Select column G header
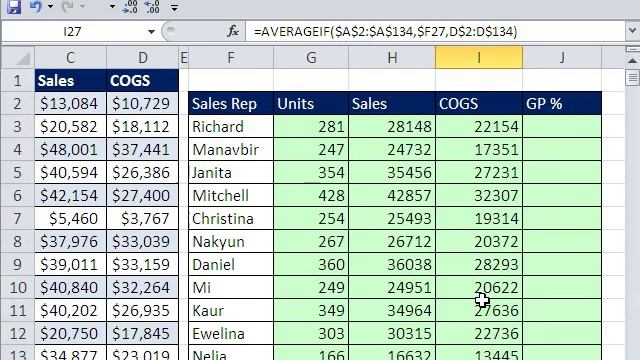The height and width of the screenshot is (360, 640). coord(311,58)
